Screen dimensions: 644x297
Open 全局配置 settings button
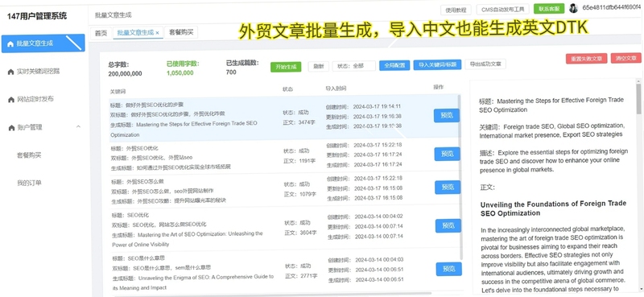tap(394, 65)
